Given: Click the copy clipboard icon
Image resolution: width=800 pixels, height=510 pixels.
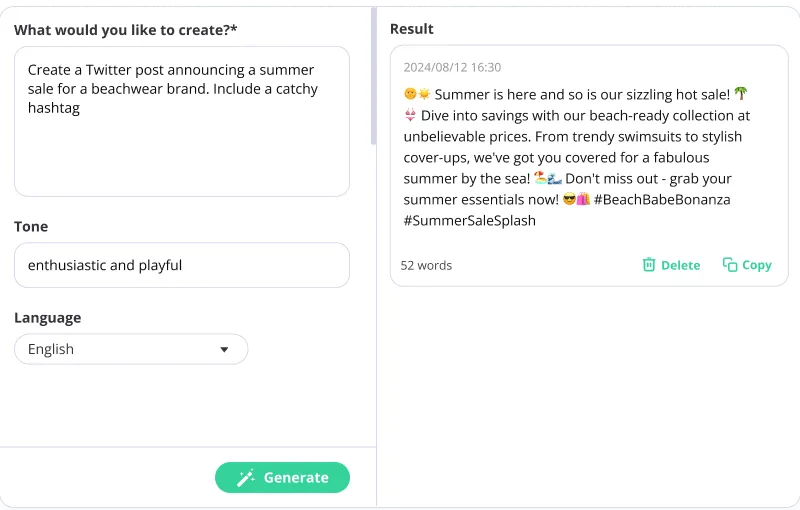Looking at the screenshot, I should [730, 265].
